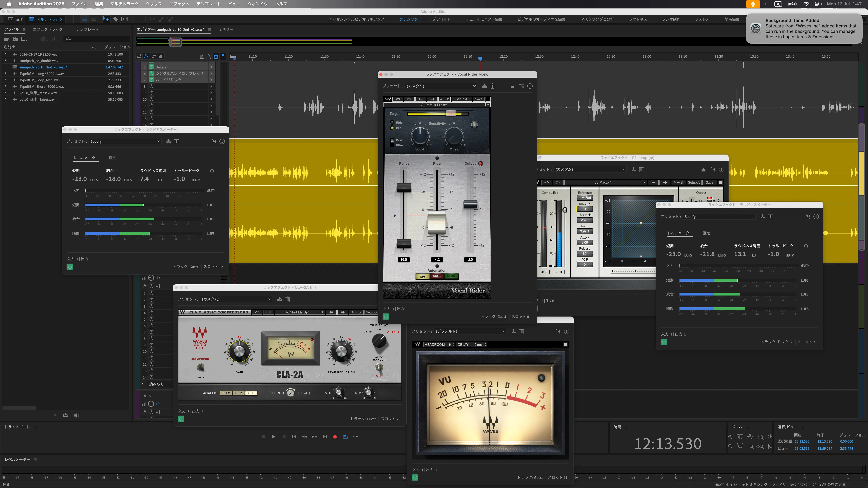Click READ automation button in Vocal Rider

click(x=451, y=276)
